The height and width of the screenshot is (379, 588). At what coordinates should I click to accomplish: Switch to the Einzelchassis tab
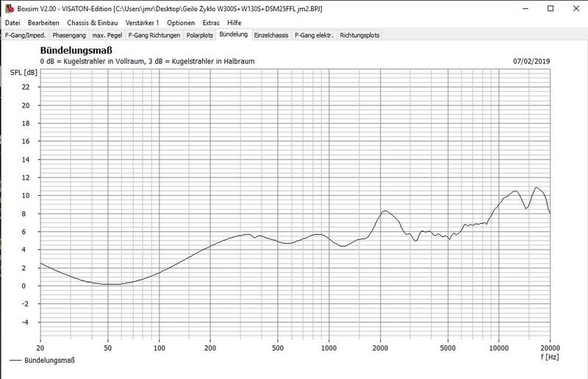(x=271, y=35)
